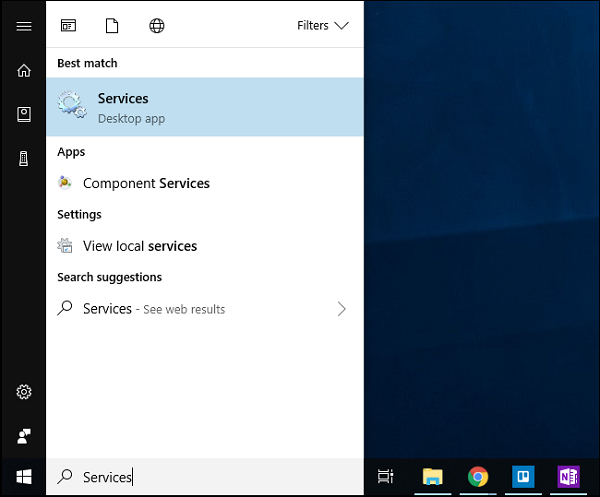Expand the web results arrow chevron
Screen dimensions: 600x497
tap(341, 309)
